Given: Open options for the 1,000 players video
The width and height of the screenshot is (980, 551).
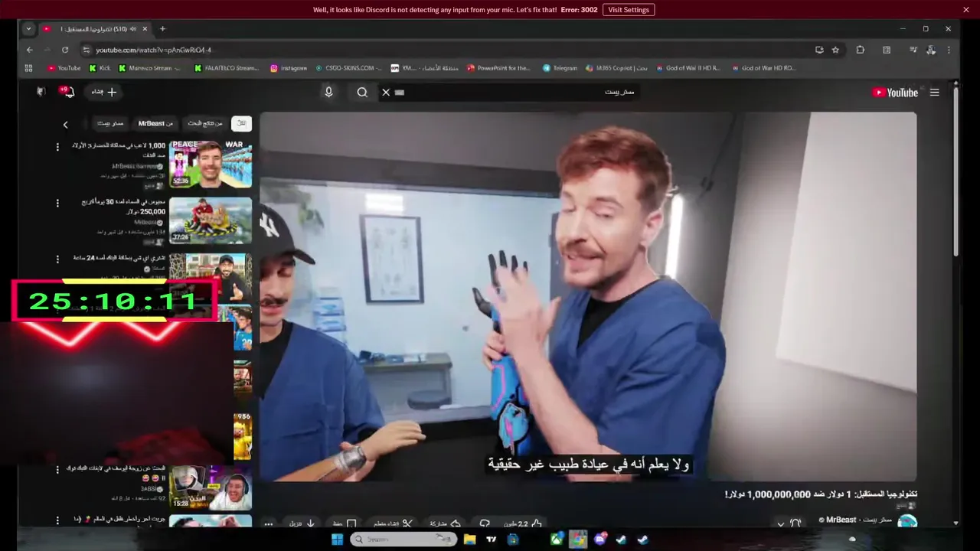Looking at the screenshot, I should tap(57, 147).
